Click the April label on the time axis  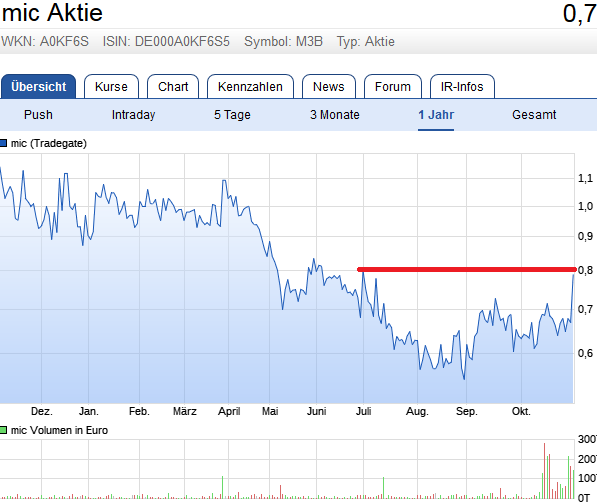click(229, 411)
